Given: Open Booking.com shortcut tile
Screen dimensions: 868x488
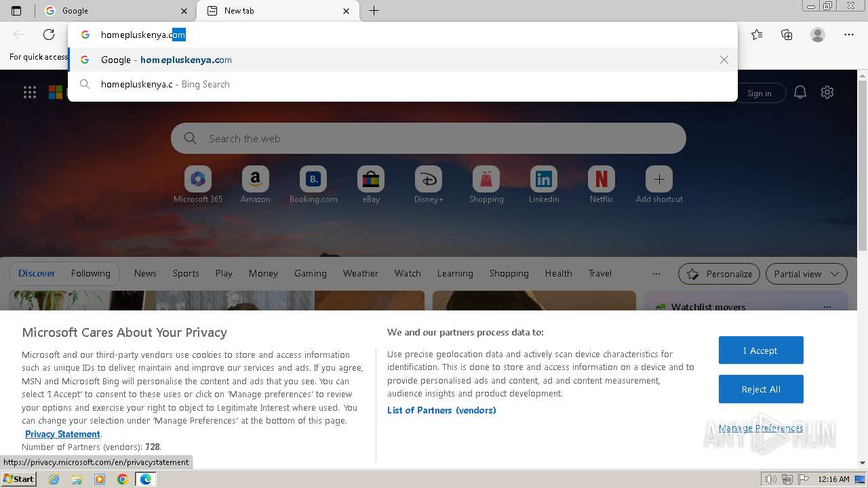Looking at the screenshot, I should (313, 184).
